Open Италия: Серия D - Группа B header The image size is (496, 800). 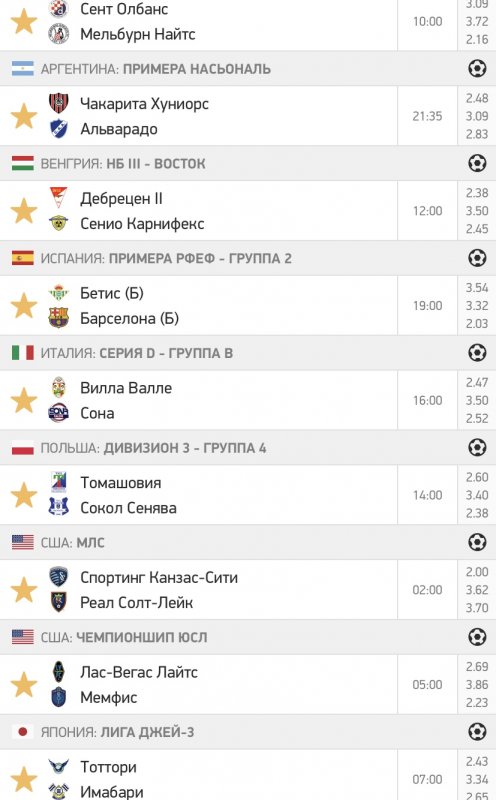(x=248, y=353)
